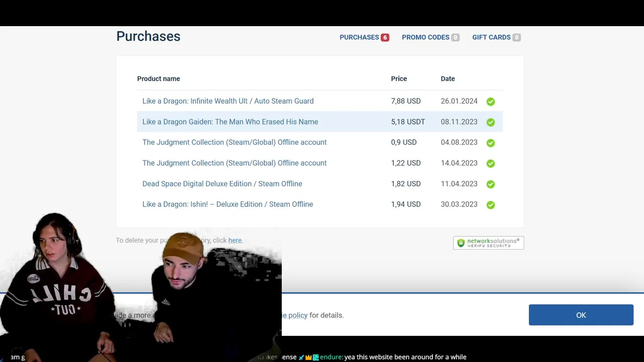Click the endure chat username
The width and height of the screenshot is (644, 362).
[331, 357]
